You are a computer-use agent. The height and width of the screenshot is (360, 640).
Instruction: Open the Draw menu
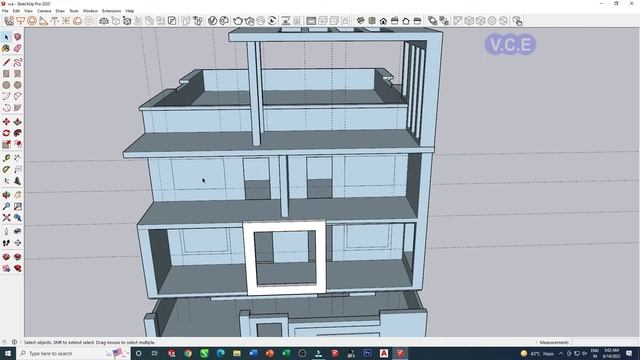pyautogui.click(x=60, y=11)
